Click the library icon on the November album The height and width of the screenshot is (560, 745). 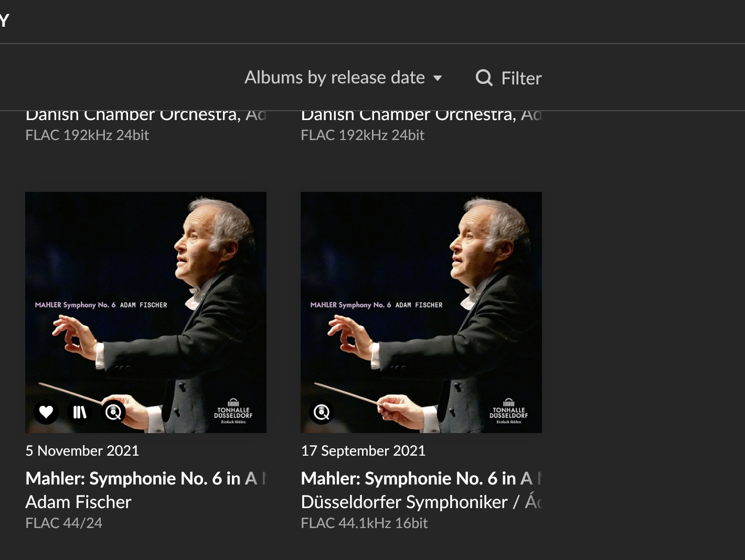point(80,412)
